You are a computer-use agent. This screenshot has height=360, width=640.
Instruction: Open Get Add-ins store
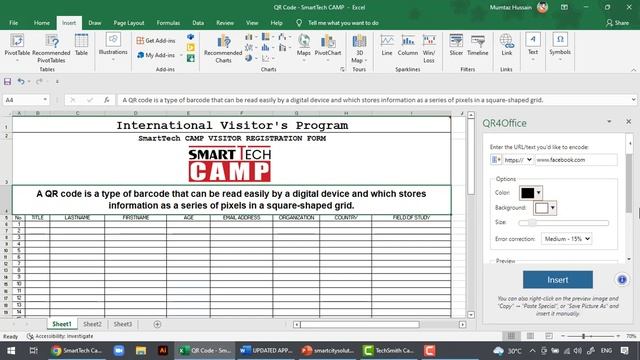(156, 40)
